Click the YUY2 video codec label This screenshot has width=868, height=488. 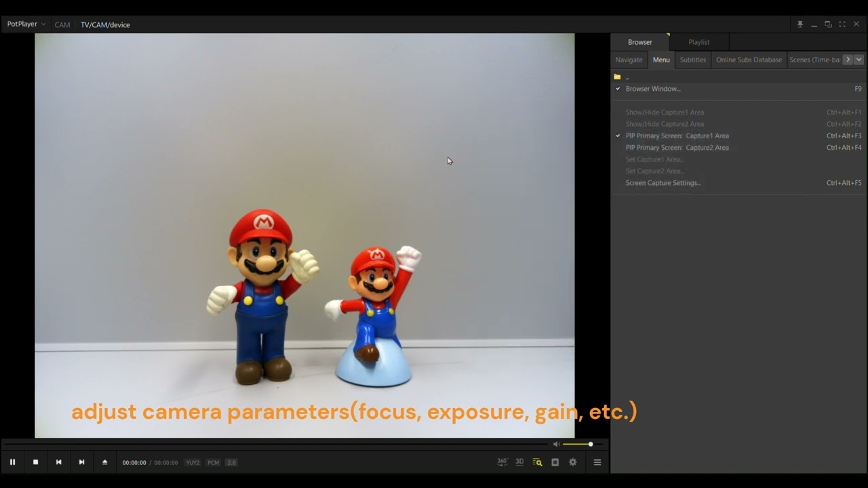(193, 463)
